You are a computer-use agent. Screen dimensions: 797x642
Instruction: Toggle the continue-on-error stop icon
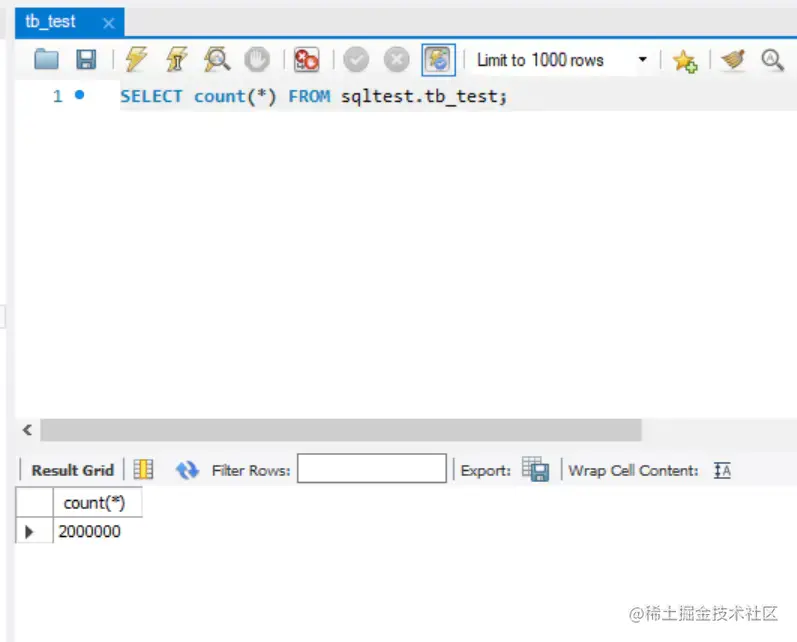(x=306, y=59)
